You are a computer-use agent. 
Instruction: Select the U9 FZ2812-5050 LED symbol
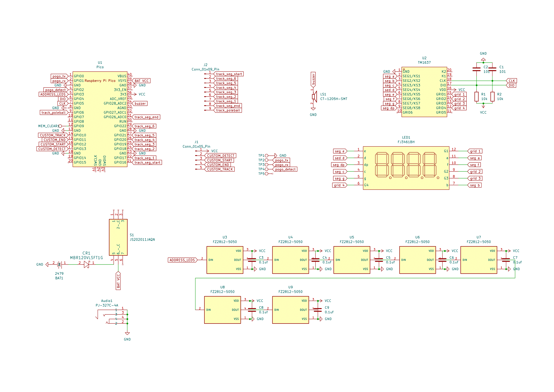(x=290, y=310)
